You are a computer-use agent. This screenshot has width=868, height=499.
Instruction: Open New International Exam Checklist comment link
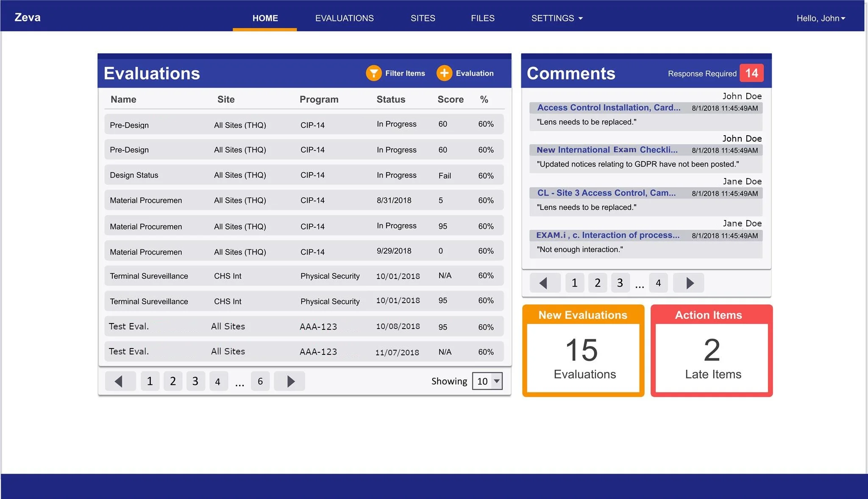pyautogui.click(x=607, y=150)
